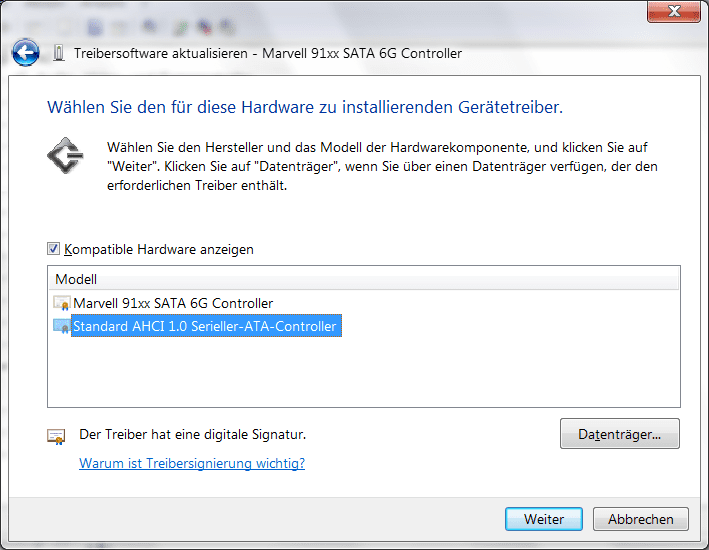Click the Marvell 91xx driver certificate icon
Viewport: 709px width, 550px height.
pyautogui.click(x=61, y=303)
